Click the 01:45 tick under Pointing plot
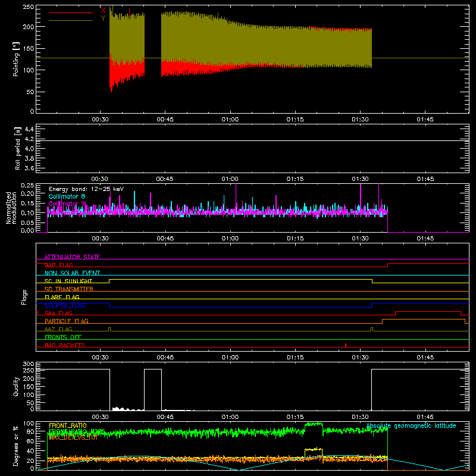The width and height of the screenshot is (476, 476). (425, 120)
